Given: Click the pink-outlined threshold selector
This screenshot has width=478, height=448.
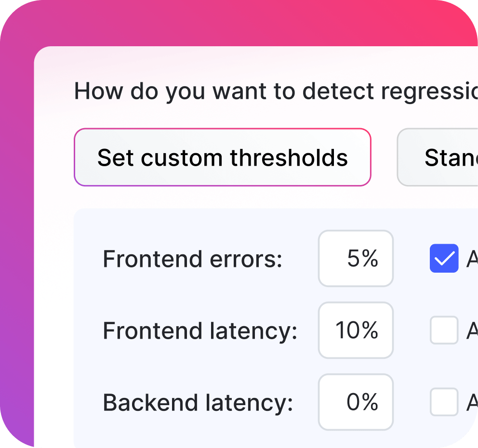Looking at the screenshot, I should (x=222, y=158).
